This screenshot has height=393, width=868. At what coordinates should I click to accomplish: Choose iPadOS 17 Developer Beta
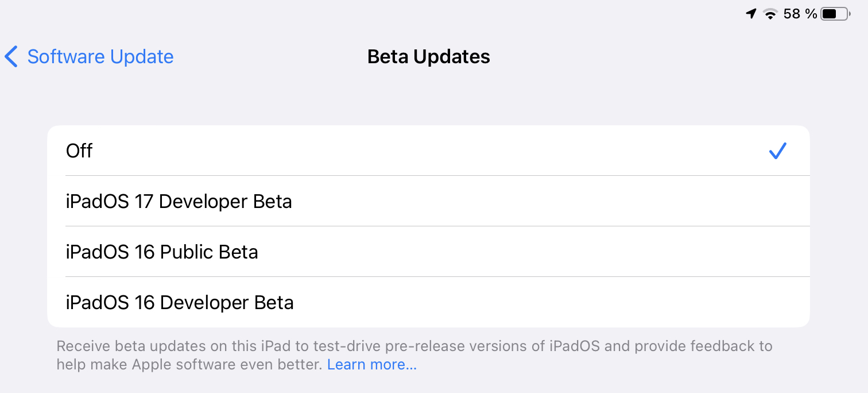[428, 202]
